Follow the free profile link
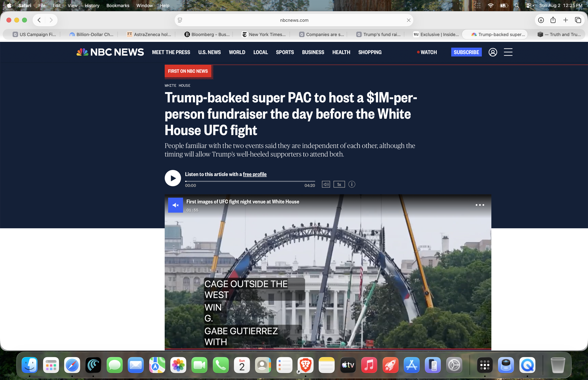Viewport: 588px width, 380px height. point(255,174)
